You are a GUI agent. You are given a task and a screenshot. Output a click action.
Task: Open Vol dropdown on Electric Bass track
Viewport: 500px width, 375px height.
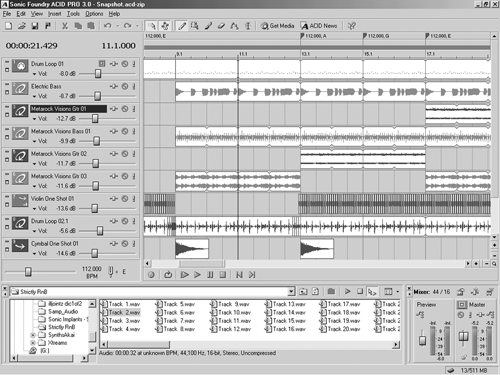tap(34, 96)
